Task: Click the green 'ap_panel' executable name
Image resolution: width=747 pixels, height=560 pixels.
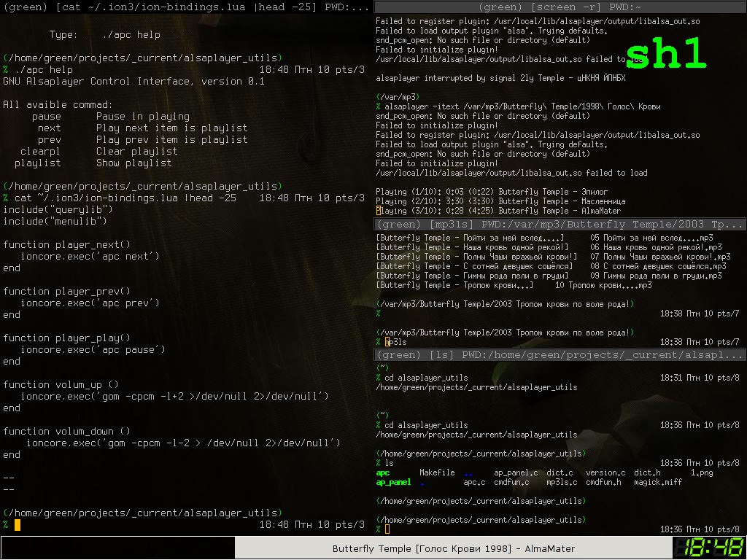Action: pos(393,482)
